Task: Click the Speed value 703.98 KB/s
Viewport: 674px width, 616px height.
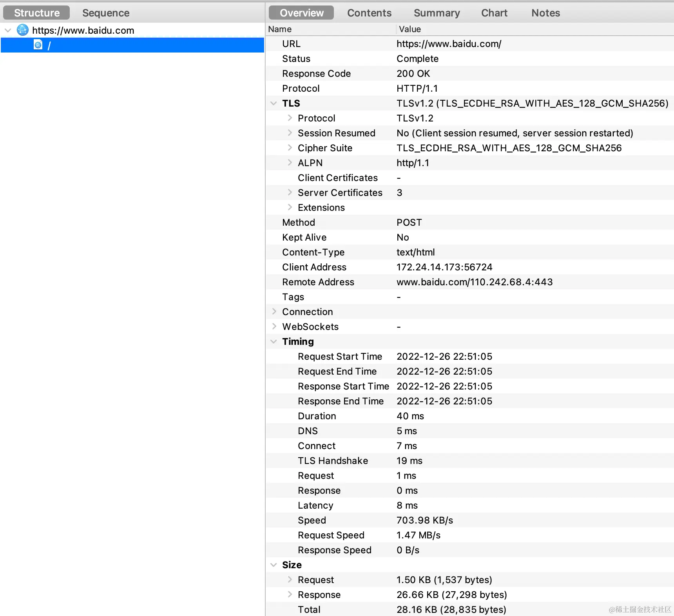Action: 425,520
